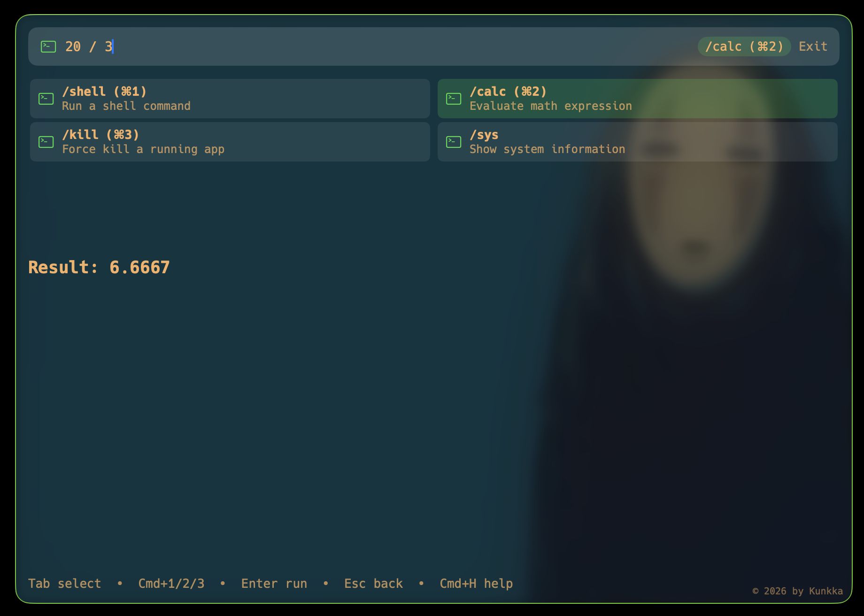
Task: Click the /calc (⌘2) badge beside Exit
Action: (744, 46)
